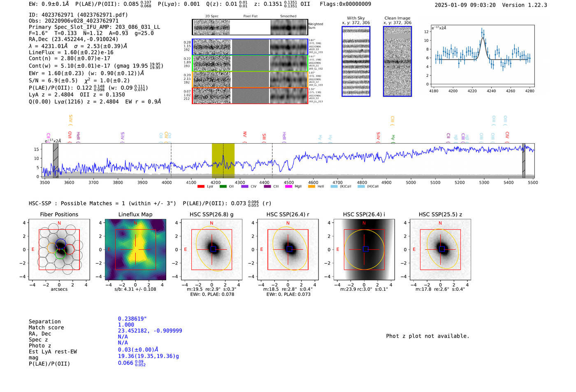
Task: Click the 'Est LyA rest-EW' label
Action: click(53, 352)
